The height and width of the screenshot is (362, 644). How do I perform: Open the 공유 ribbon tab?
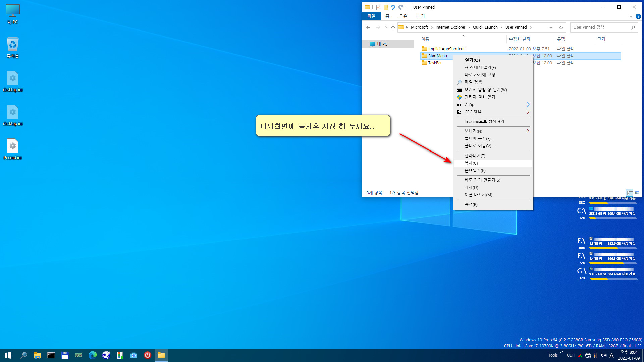(x=403, y=16)
